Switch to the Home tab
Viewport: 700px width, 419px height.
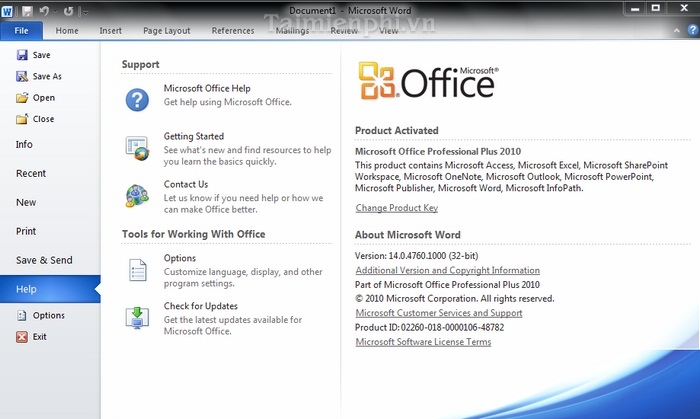point(67,30)
